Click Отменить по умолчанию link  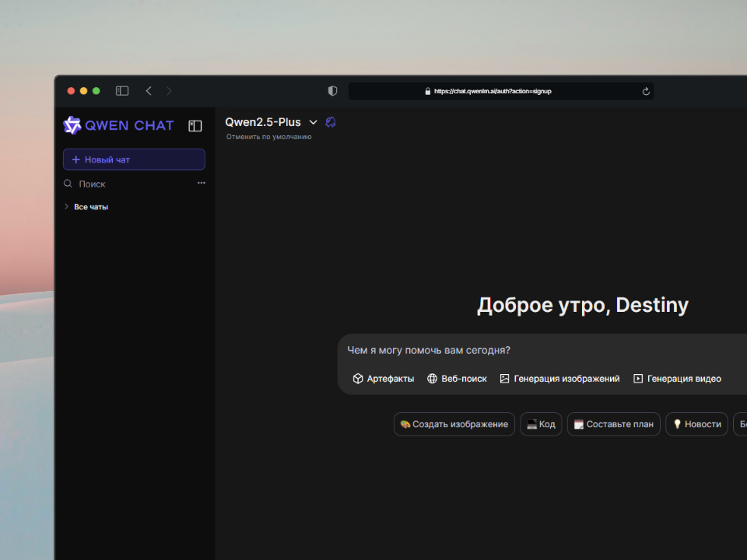point(268,137)
